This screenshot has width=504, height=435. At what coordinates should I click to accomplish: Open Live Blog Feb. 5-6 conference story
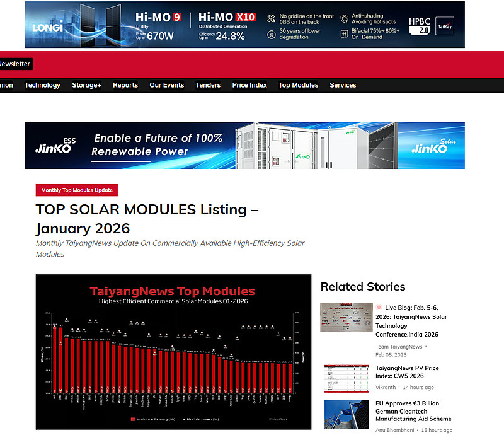(411, 321)
